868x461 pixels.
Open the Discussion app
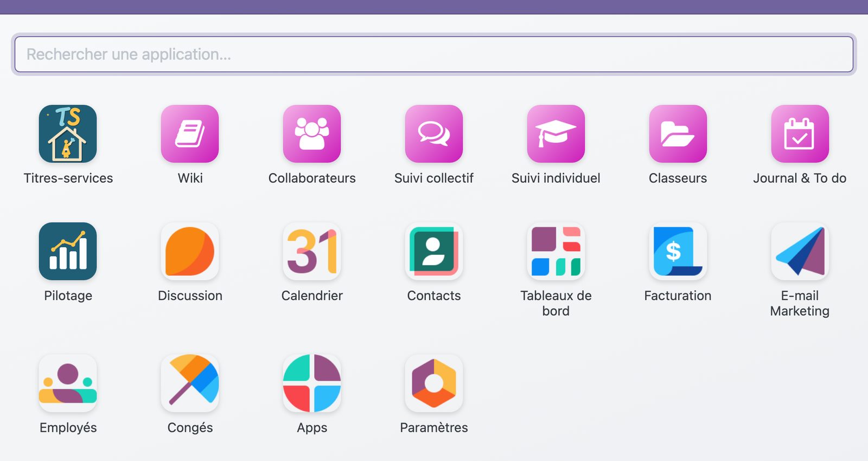coord(190,251)
